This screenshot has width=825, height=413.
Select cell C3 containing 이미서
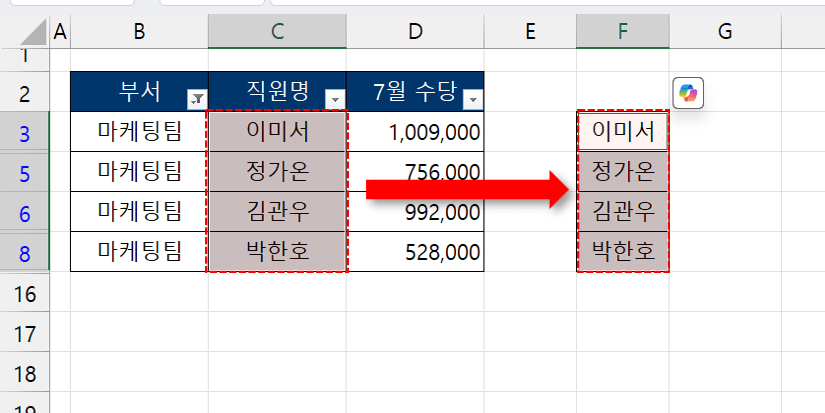[x=277, y=132]
